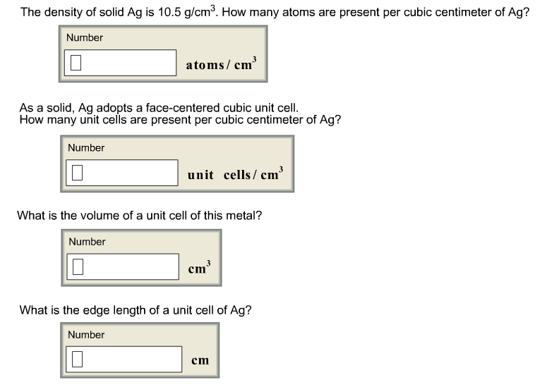Click Number label above edge length field
Image resolution: width=547 pixels, height=392 pixels.
pos(86,334)
